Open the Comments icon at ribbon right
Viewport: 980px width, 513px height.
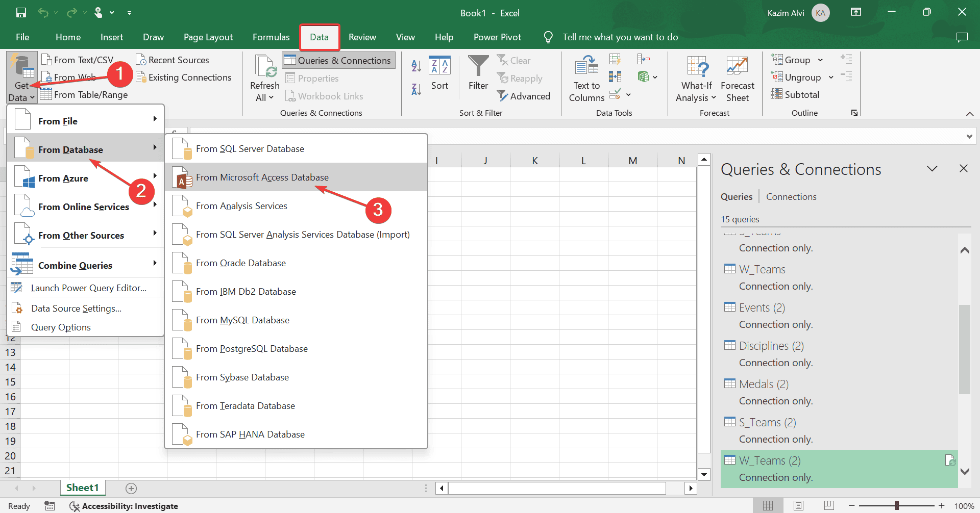point(962,37)
